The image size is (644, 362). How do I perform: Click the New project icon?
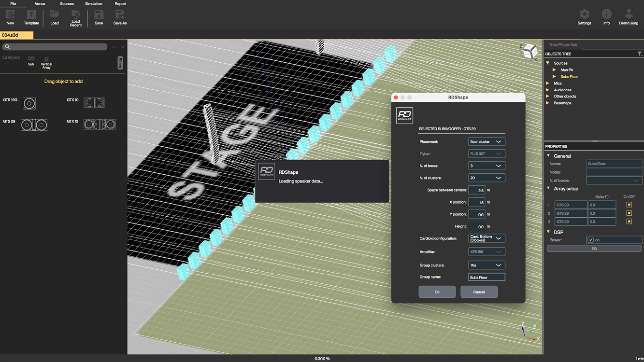[10, 14]
